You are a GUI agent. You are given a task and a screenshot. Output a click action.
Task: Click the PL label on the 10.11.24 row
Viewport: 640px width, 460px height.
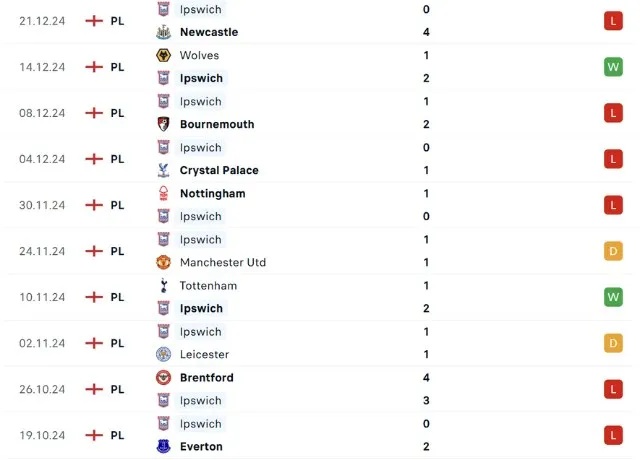pos(117,297)
